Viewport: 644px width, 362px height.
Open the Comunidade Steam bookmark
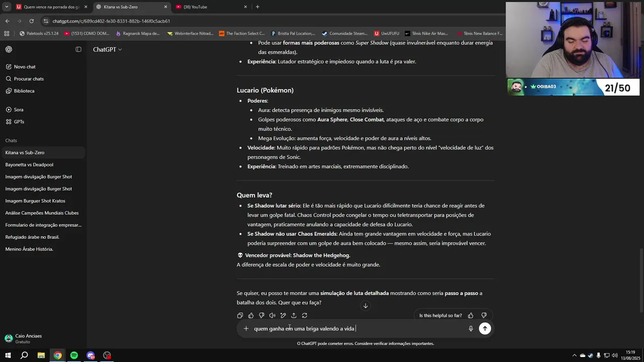pos(345,34)
